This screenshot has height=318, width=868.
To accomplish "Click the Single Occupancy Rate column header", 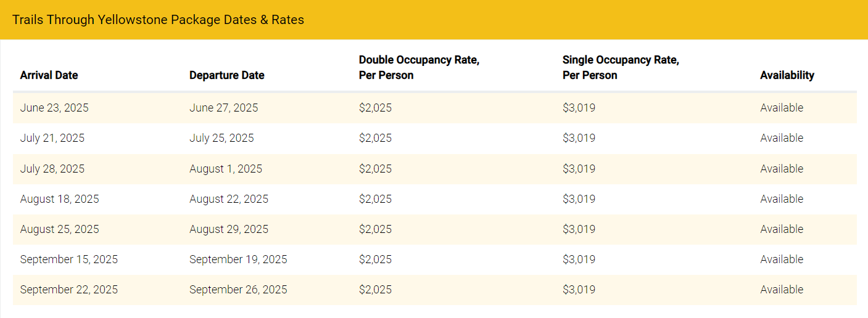I will tap(621, 68).
